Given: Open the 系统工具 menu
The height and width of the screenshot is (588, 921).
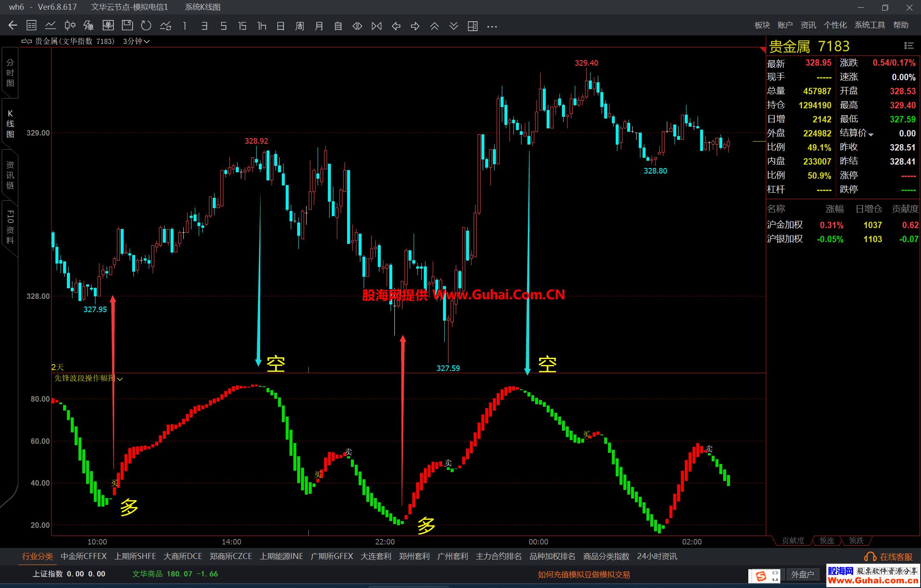Looking at the screenshot, I should [869, 25].
